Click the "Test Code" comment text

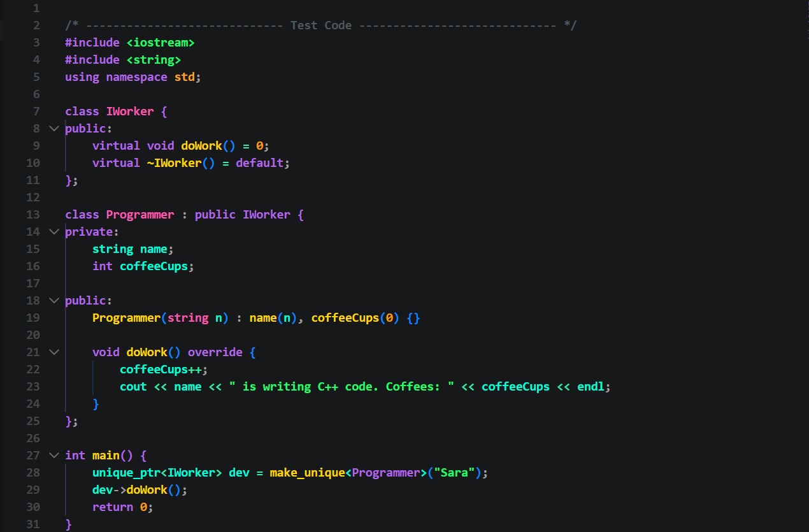coord(320,25)
